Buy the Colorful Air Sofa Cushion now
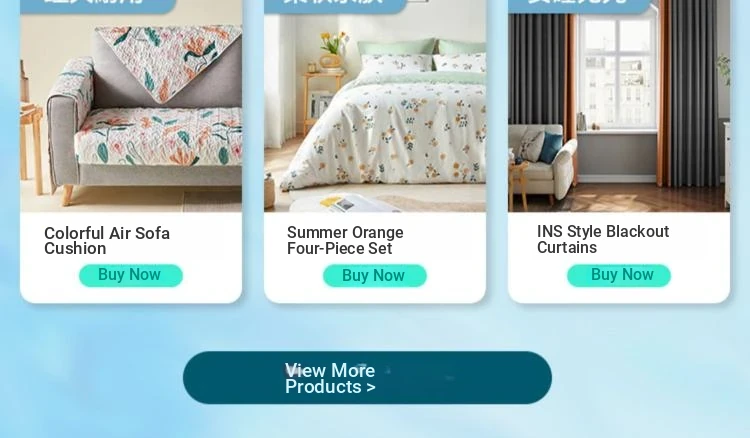This screenshot has width=750, height=438. click(131, 275)
